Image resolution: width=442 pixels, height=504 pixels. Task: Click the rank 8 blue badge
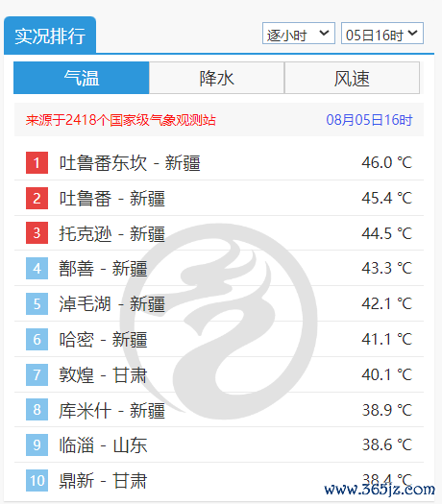coord(37,410)
